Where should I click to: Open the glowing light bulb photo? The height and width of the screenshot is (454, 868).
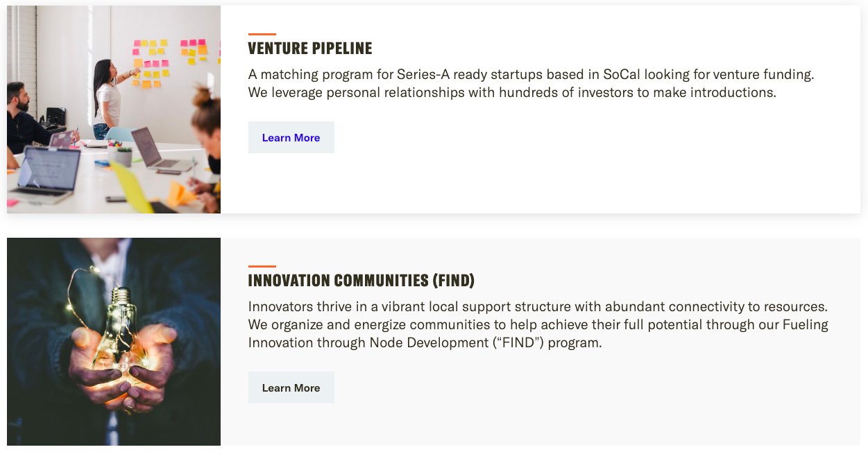coord(114,342)
